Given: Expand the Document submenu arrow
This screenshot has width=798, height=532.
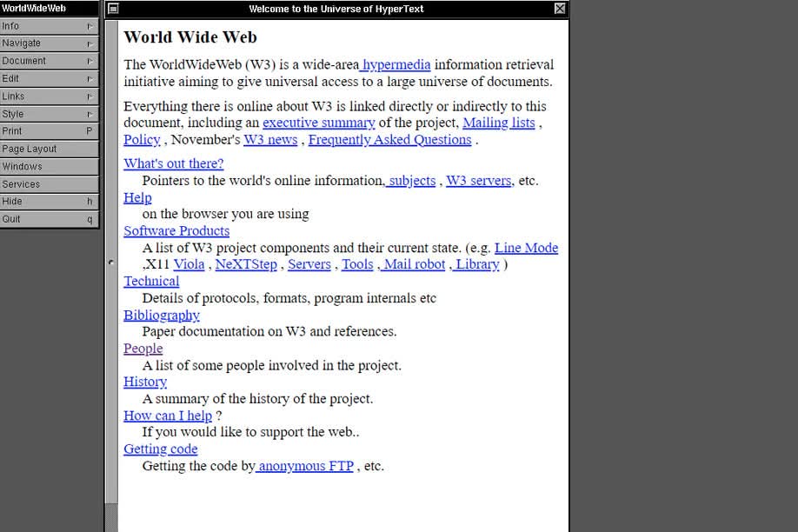Looking at the screenshot, I should (90, 61).
